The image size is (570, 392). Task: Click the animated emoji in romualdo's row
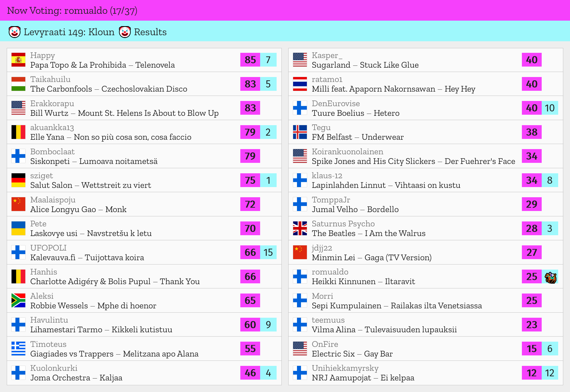tap(550, 277)
